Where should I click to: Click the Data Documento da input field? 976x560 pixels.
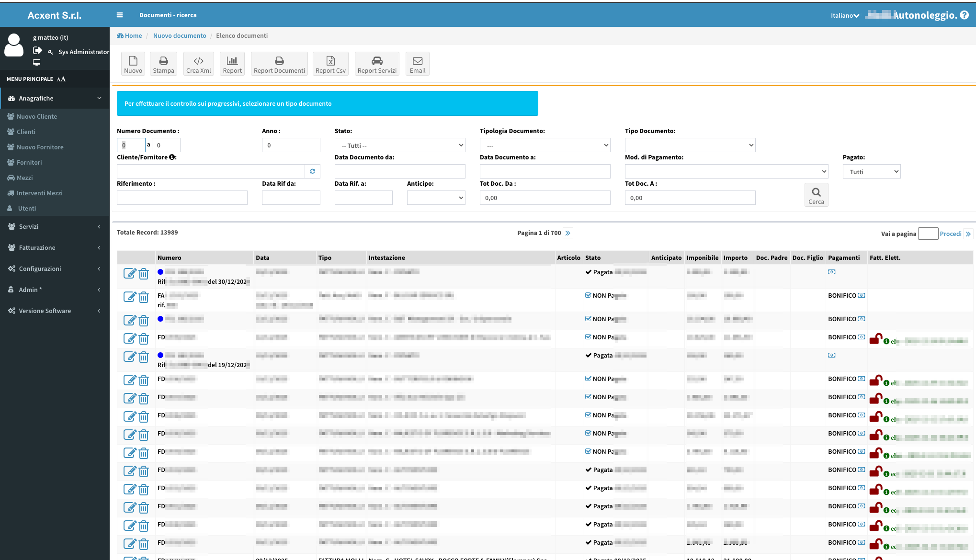pyautogui.click(x=400, y=171)
